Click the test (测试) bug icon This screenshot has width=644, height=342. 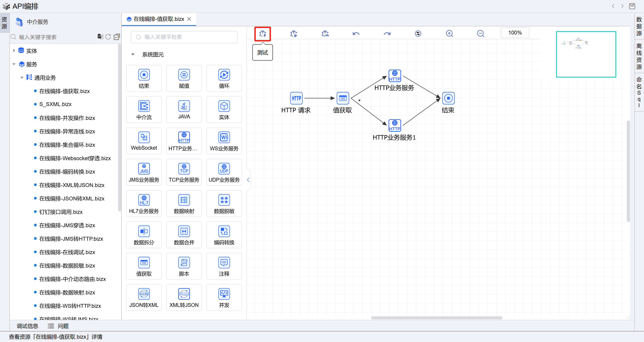[x=263, y=34]
